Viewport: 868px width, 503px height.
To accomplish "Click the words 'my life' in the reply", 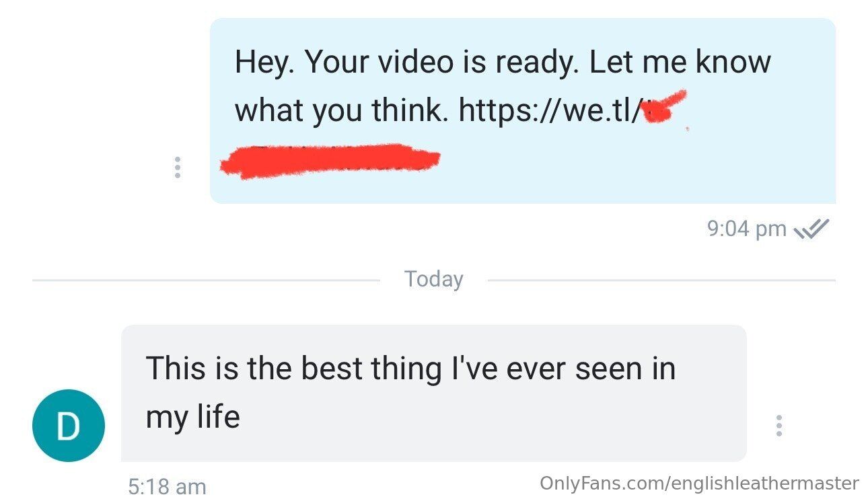I will point(192,417).
